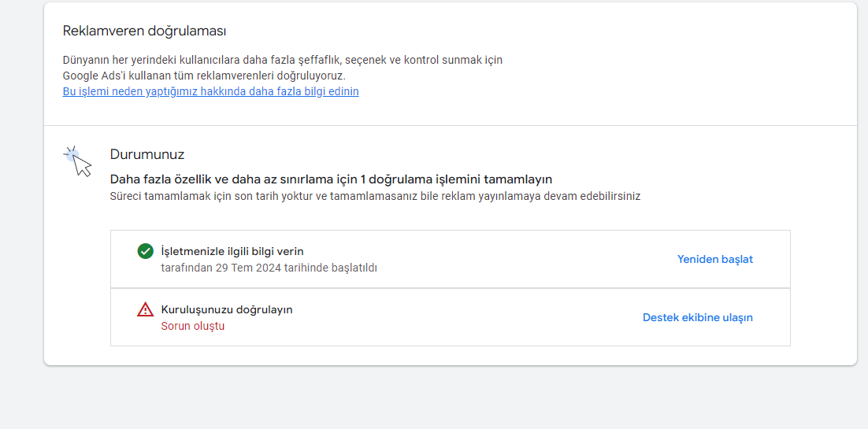Open the 'Bu işlemi neden yaptığımız' info link
868x429 pixels.
[211, 91]
